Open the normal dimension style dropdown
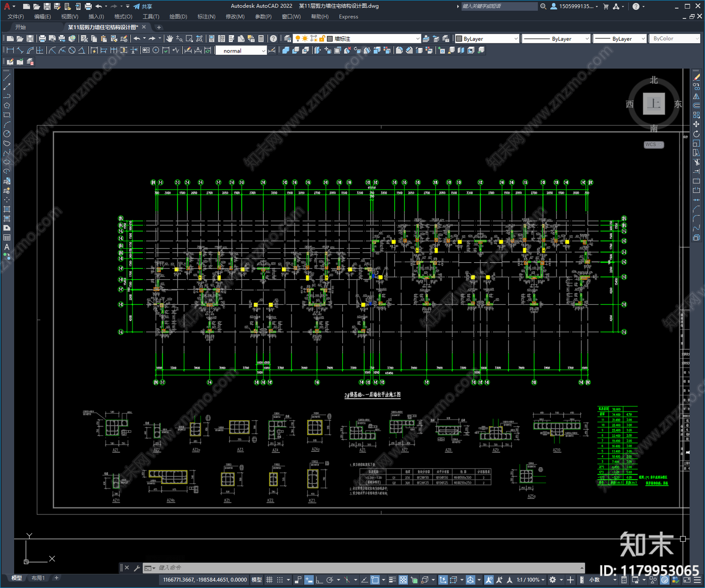This screenshot has width=705, height=588. click(x=241, y=51)
